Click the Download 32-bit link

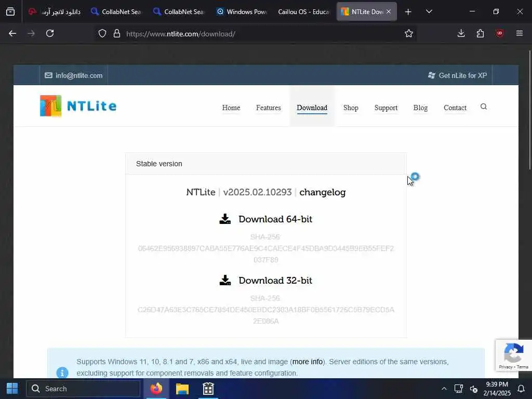point(275,281)
